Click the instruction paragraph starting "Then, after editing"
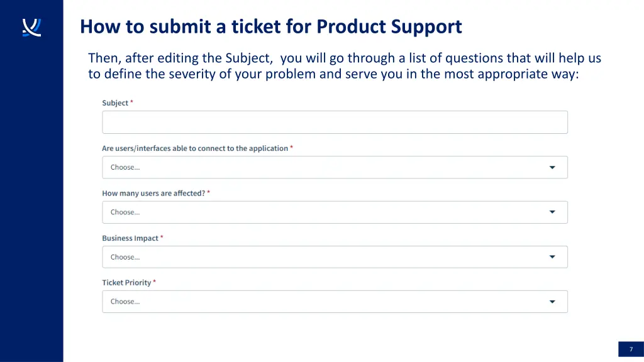Image resolution: width=644 pixels, height=362 pixels. [344, 66]
